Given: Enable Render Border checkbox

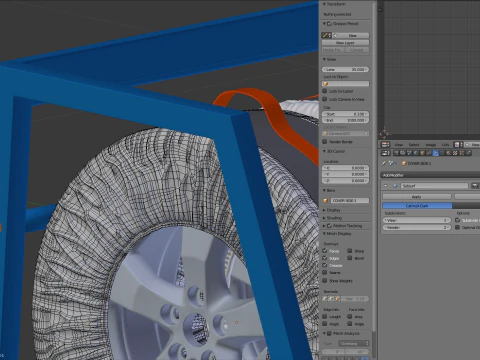Looking at the screenshot, I should (325, 142).
